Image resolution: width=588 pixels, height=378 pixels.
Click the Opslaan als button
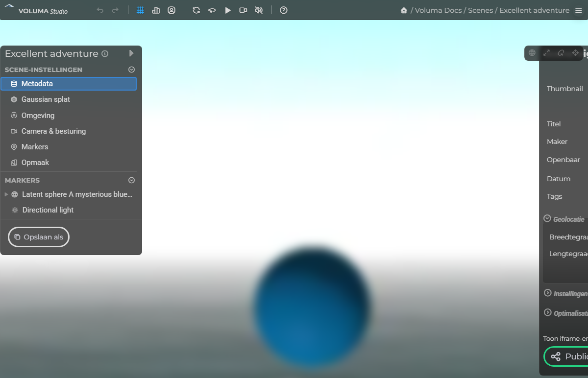39,237
